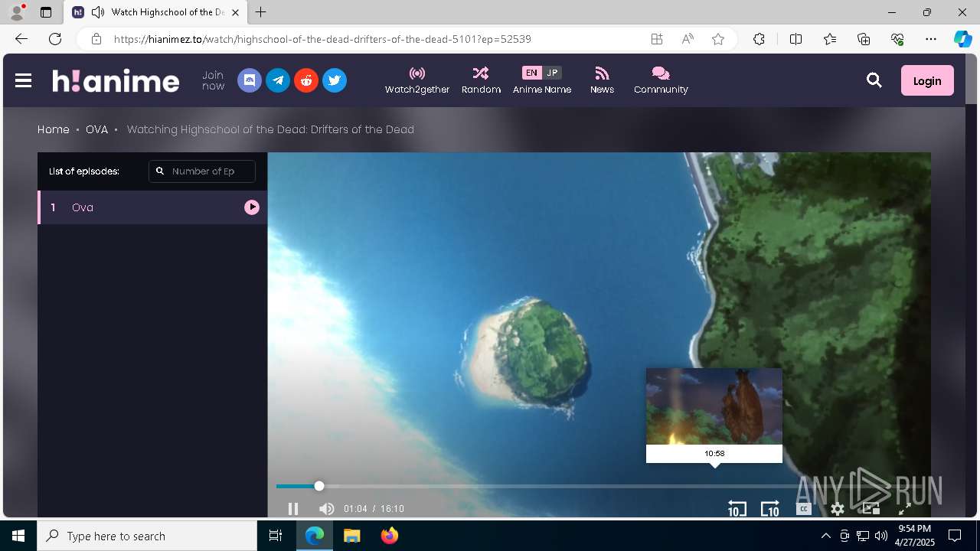Enable picture-in-picture mode

[x=871, y=509]
